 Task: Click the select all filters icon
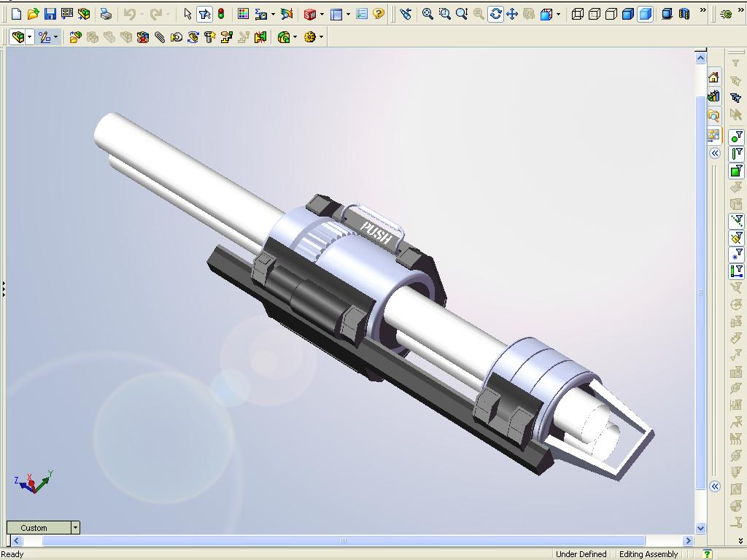[x=736, y=98]
